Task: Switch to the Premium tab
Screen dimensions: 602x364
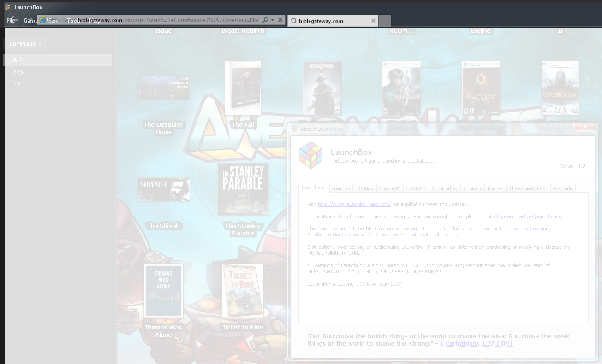Action: tap(340, 188)
